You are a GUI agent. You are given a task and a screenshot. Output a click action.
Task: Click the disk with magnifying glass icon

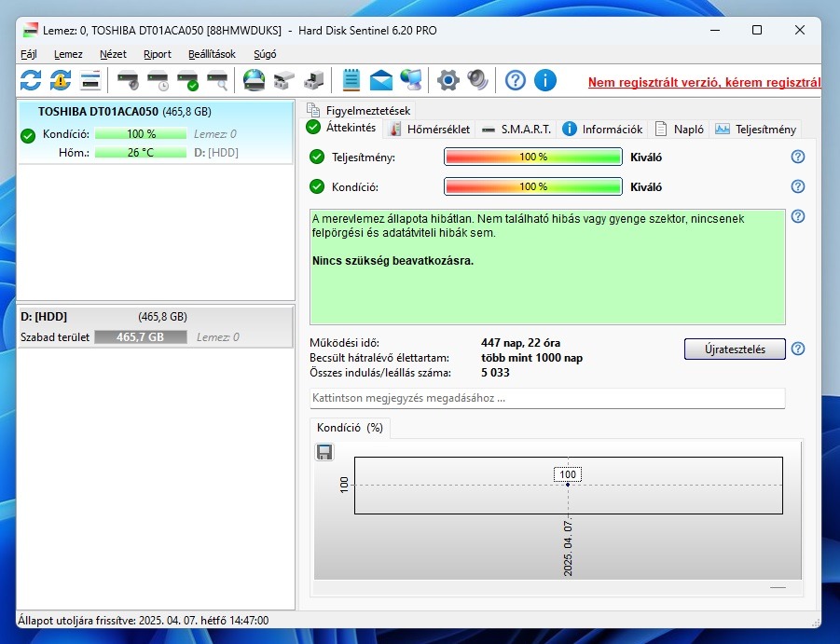pos(218,81)
